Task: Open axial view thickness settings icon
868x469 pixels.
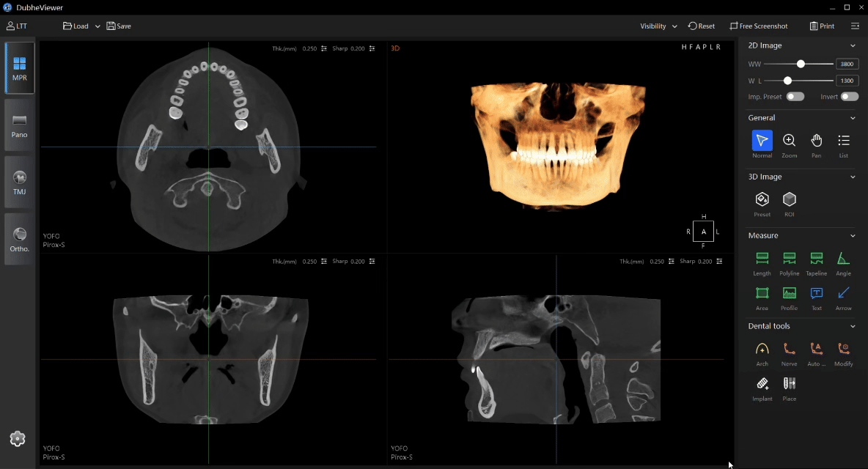Action: [x=324, y=48]
